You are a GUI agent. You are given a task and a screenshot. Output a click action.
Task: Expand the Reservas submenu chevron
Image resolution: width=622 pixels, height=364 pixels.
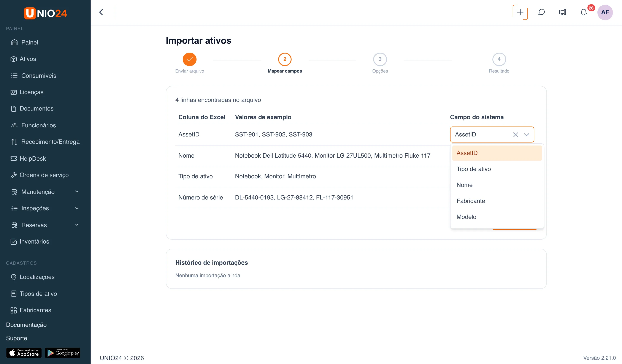77,225
